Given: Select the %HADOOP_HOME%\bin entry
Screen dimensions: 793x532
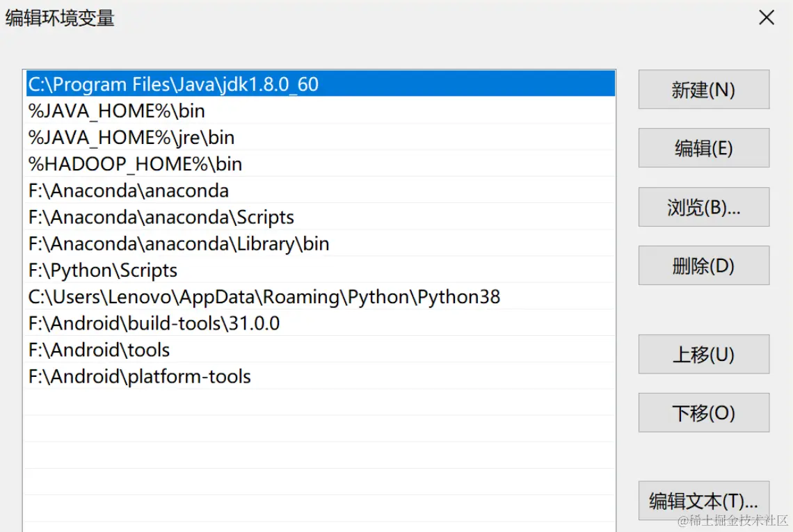Looking at the screenshot, I should [320, 164].
